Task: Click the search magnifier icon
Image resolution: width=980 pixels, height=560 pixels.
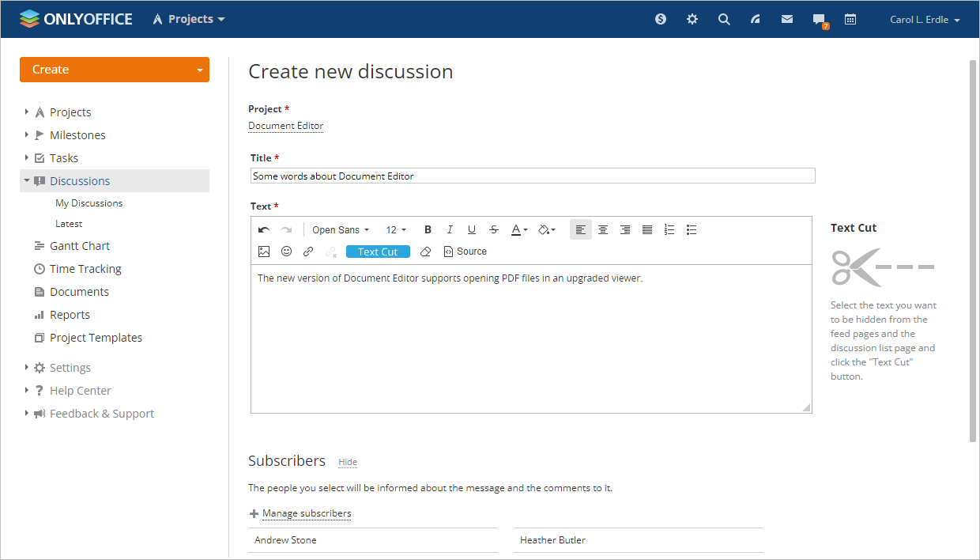Action: point(724,19)
